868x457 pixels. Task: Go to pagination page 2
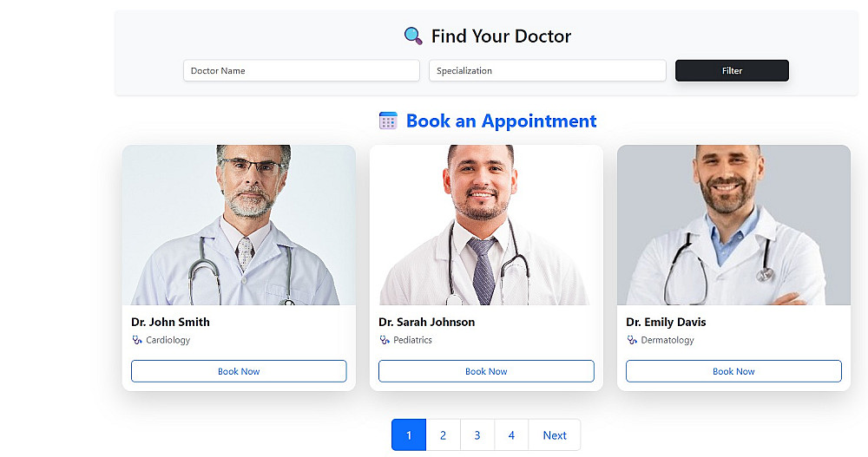click(443, 434)
